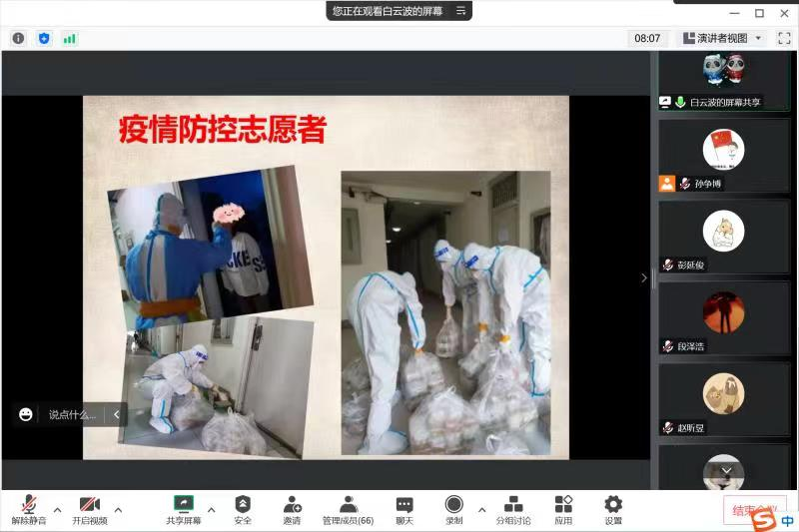The width and height of the screenshot is (799, 532).
Task: Open the 聊天 chat panel
Action: (x=403, y=509)
